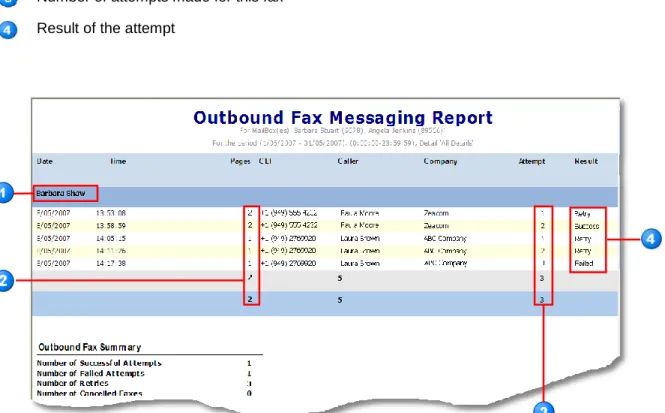The height and width of the screenshot is (413, 665).
Task: Click the Failed result in the 14:17:38 row
Action: pyautogui.click(x=584, y=263)
